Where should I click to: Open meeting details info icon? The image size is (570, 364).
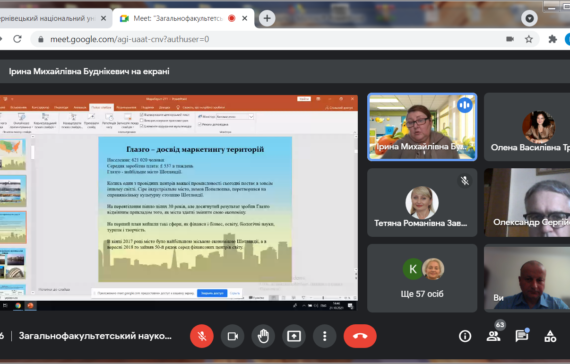pos(465,336)
